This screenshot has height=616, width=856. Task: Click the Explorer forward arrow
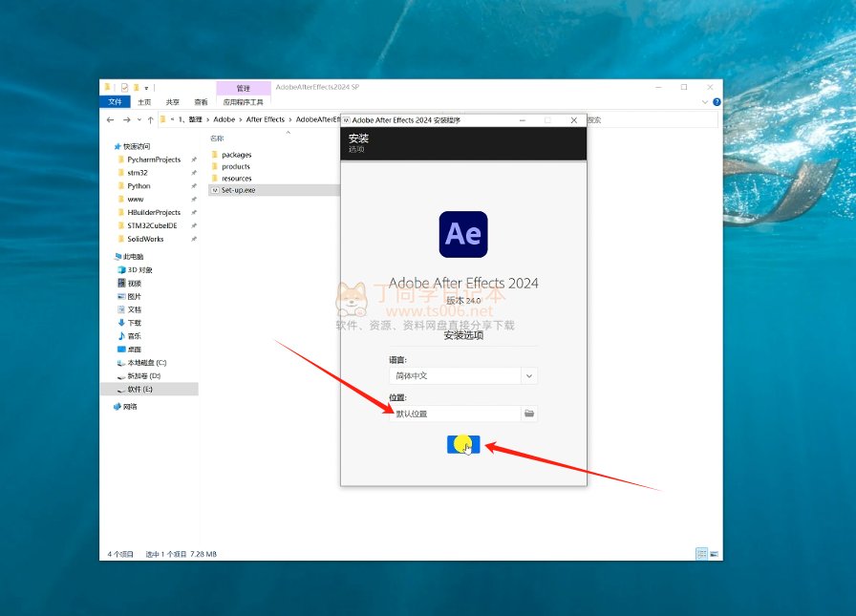coord(125,119)
